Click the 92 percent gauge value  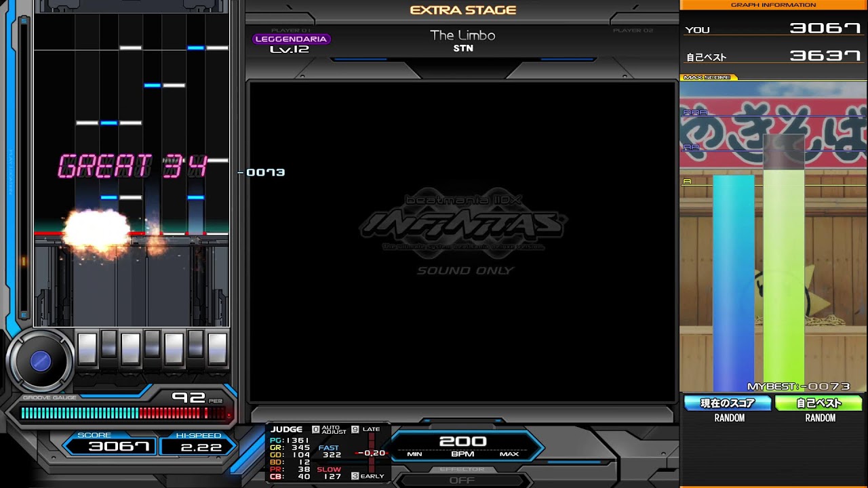[x=188, y=397]
